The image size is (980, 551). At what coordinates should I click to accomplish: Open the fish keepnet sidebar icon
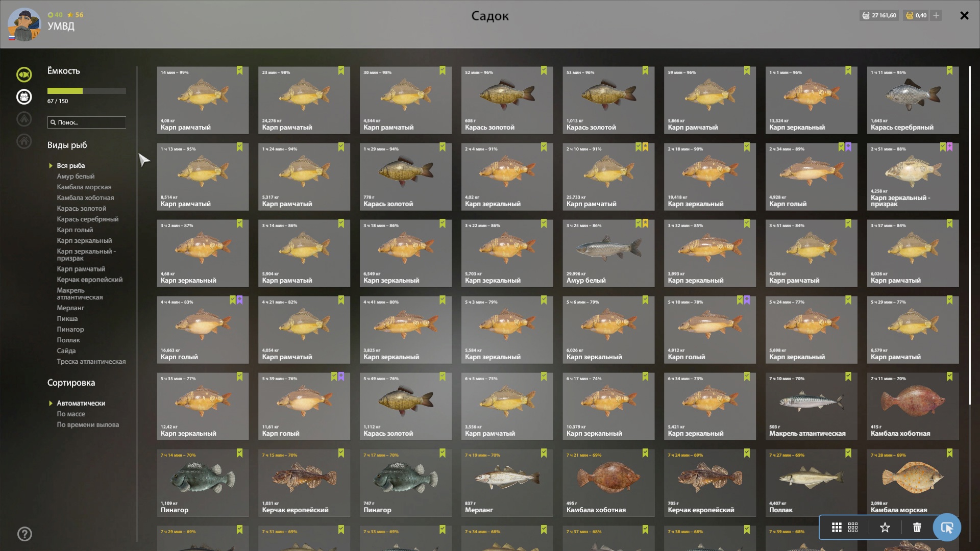click(x=24, y=74)
